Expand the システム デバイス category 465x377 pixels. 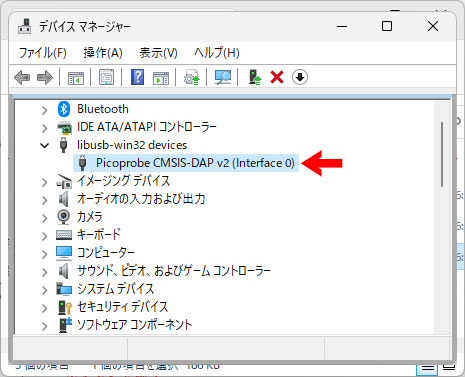(x=44, y=290)
